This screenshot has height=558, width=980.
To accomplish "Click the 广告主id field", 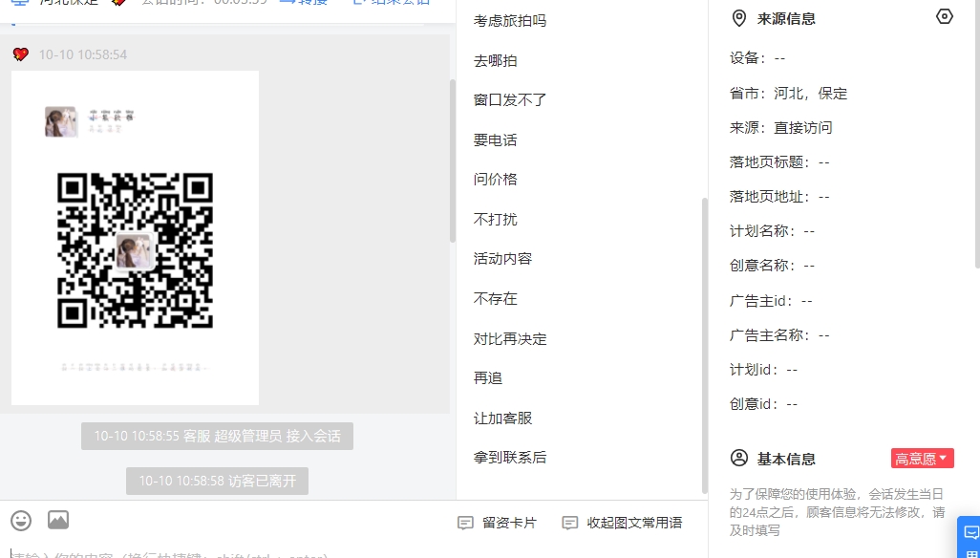I will point(771,301).
